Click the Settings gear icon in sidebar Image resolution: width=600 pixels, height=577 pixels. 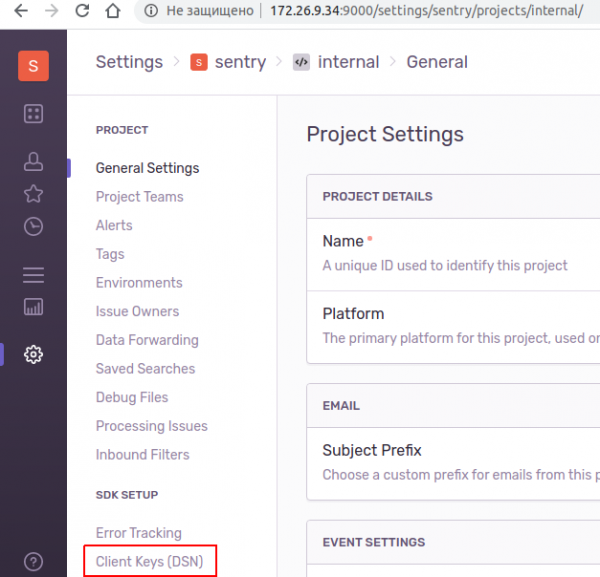pos(33,354)
